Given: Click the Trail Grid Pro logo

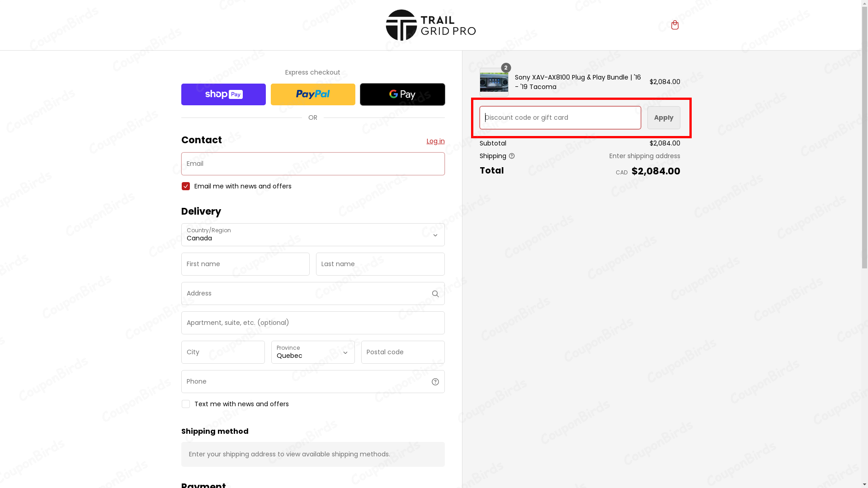Looking at the screenshot, I should (x=430, y=25).
